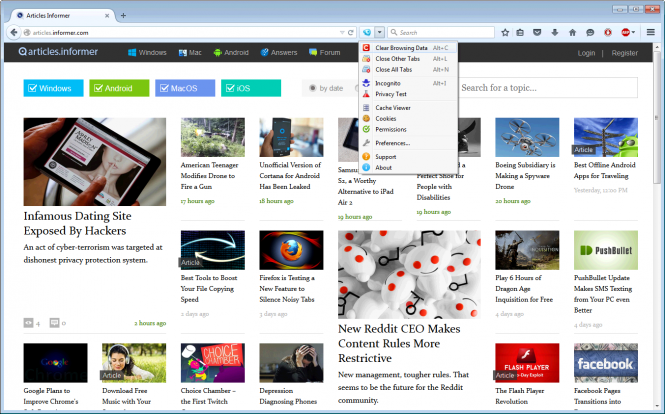665x414 pixels.
Task: Open Answers section in site navigation
Action: [279, 53]
